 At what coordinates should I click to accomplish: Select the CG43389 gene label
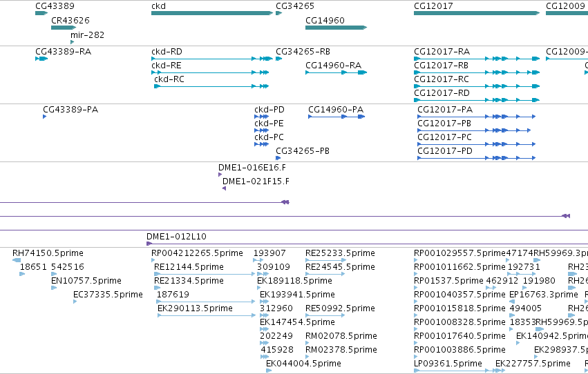pos(55,6)
